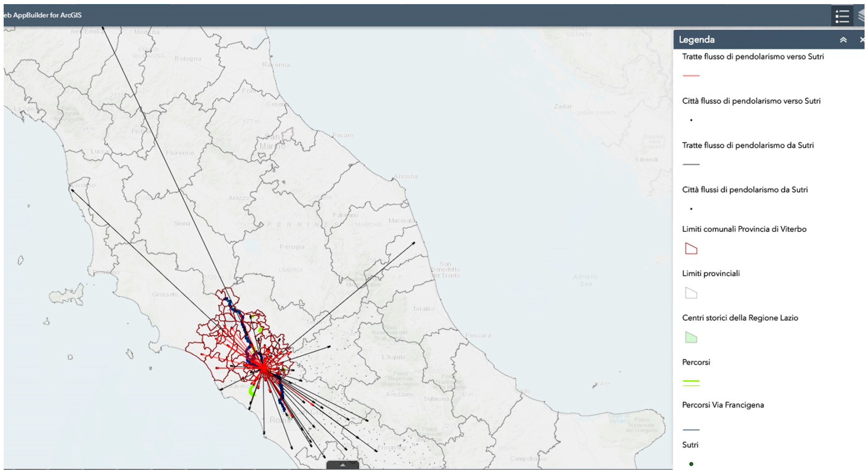The image size is (868, 474).
Task: Select 'Percorsi Via Francigena' legend label
Action: tap(723, 405)
